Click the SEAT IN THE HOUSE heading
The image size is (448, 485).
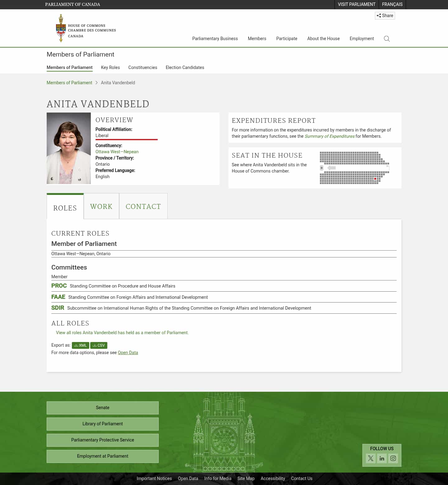tap(267, 155)
